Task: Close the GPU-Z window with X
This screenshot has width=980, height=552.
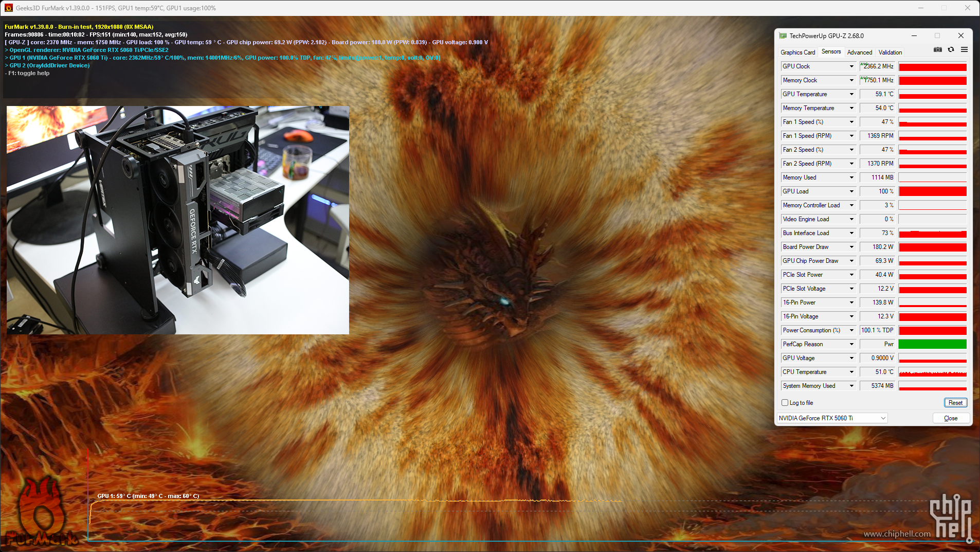Action: click(x=960, y=36)
